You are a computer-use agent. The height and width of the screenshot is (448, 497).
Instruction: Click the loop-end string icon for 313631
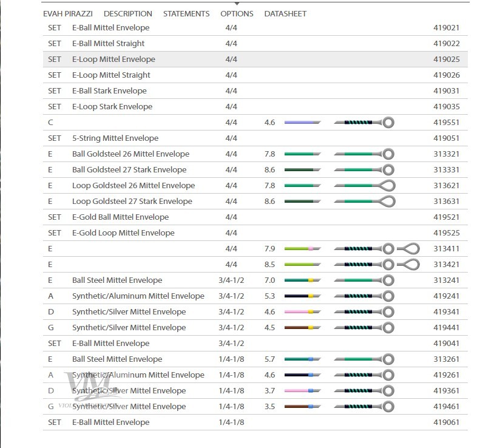pos(365,202)
